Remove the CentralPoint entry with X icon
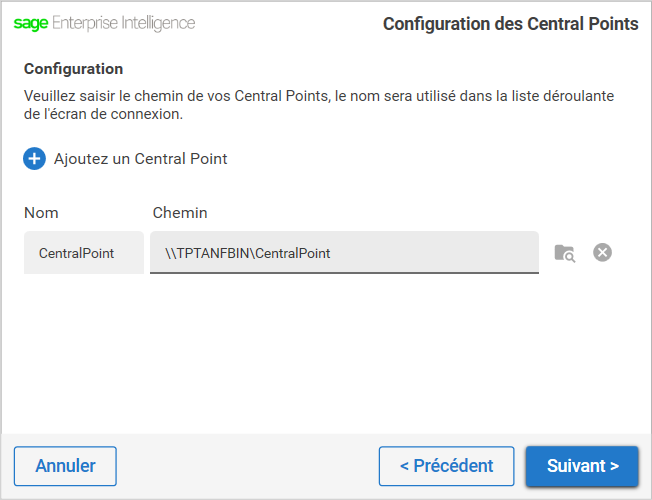This screenshot has width=652, height=500. [x=602, y=252]
